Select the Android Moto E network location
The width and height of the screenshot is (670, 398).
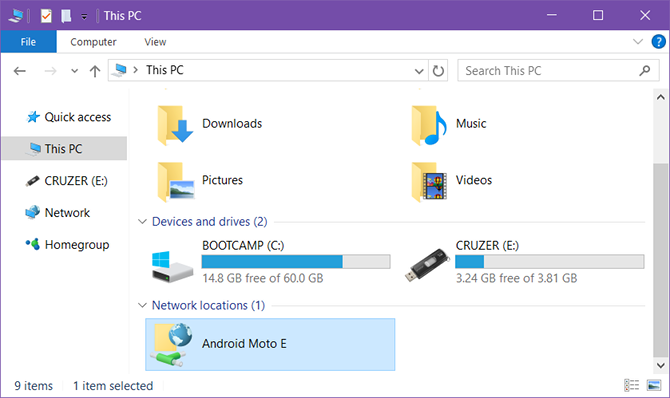(270, 344)
